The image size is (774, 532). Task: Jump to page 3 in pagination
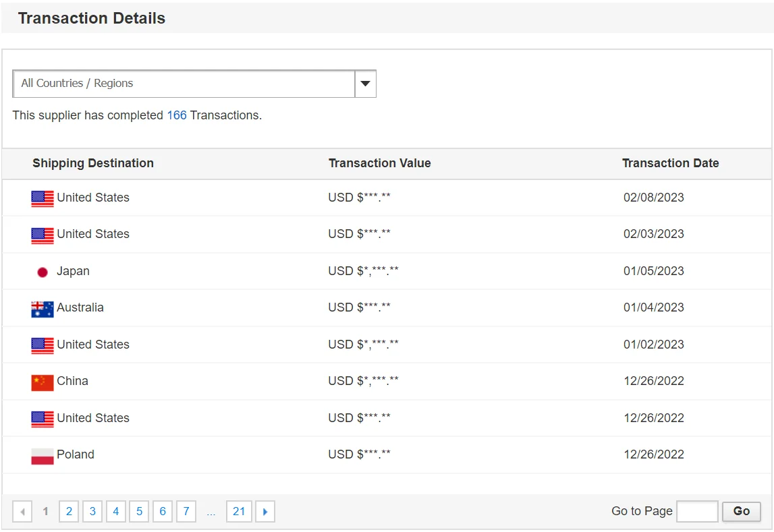[x=92, y=512]
